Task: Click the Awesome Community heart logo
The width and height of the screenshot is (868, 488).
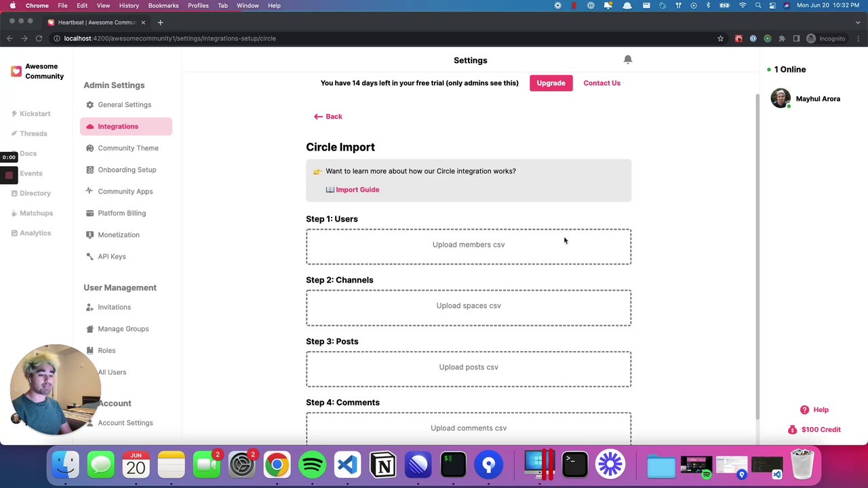Action: pos(16,71)
